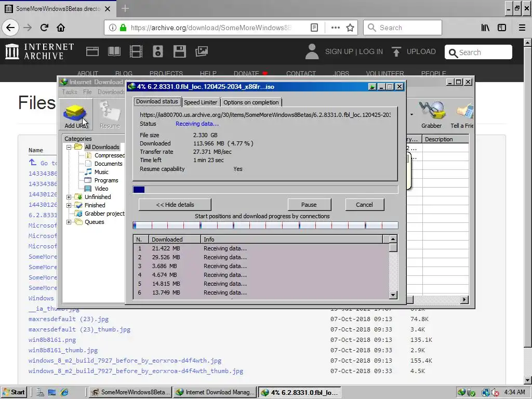Image resolution: width=532 pixels, height=399 pixels.
Task: Open the Images icon in Archive header
Action: 202,51
